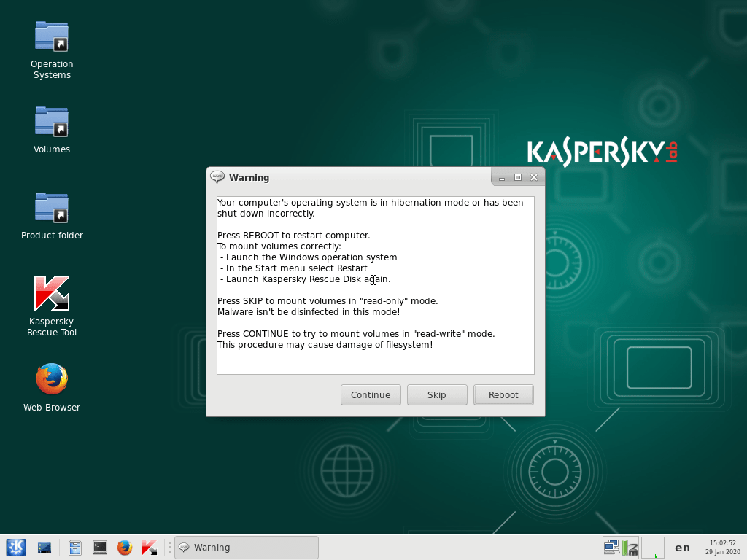This screenshot has width=747, height=560.
Task: Open the 'en' keyboard layout indicator
Action: [x=682, y=548]
